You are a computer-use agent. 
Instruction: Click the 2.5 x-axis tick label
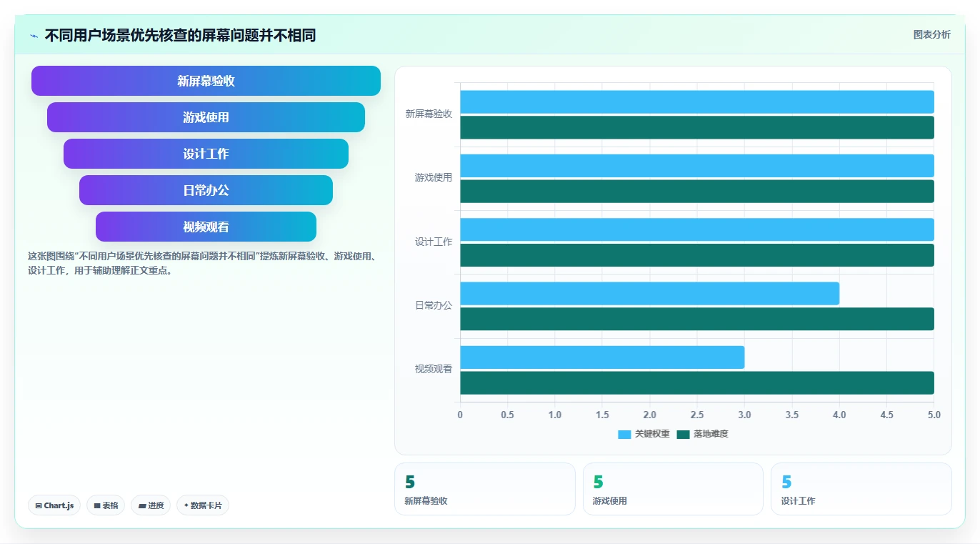pyautogui.click(x=697, y=415)
